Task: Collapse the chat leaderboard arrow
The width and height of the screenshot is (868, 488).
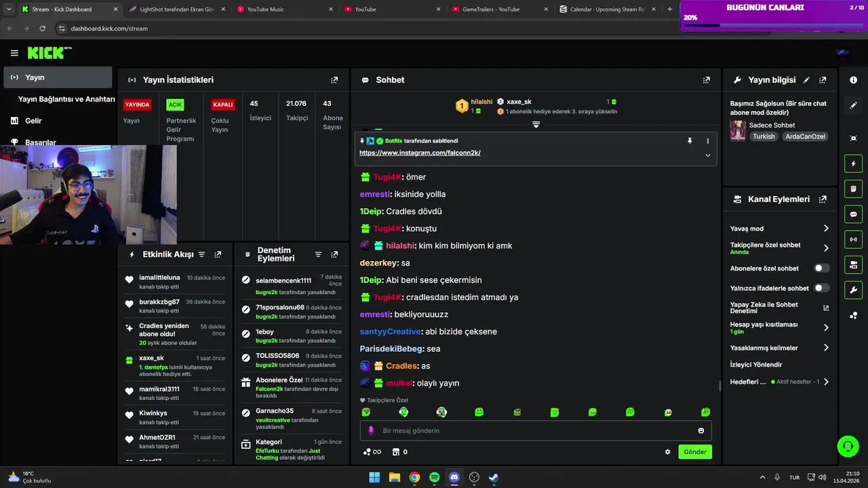Action: point(536,125)
